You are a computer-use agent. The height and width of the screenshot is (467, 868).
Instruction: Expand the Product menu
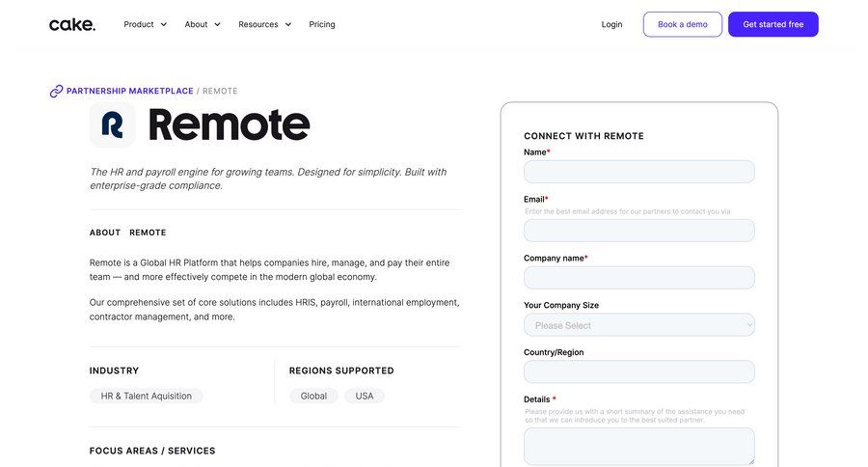coord(145,24)
